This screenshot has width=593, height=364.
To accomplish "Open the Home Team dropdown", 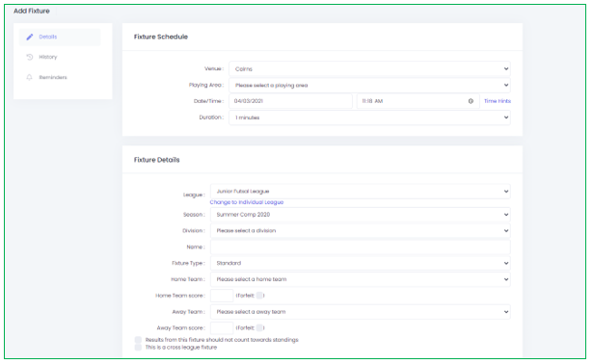I will click(x=360, y=279).
